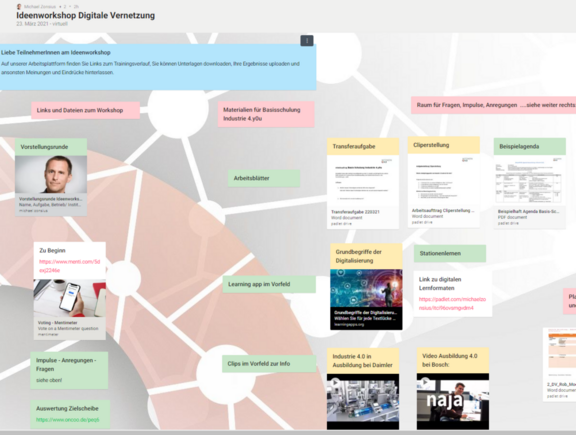Open Beispielagenda PDF document preview

530,181
